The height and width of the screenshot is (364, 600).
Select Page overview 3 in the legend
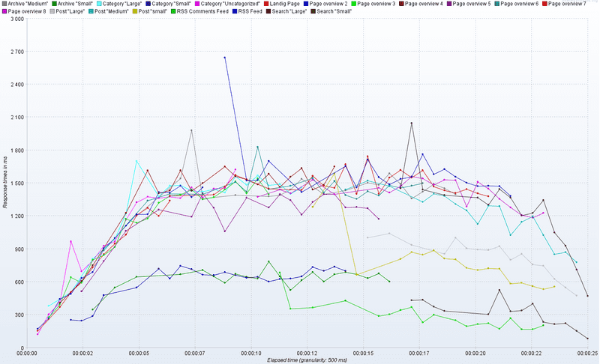click(373, 4)
